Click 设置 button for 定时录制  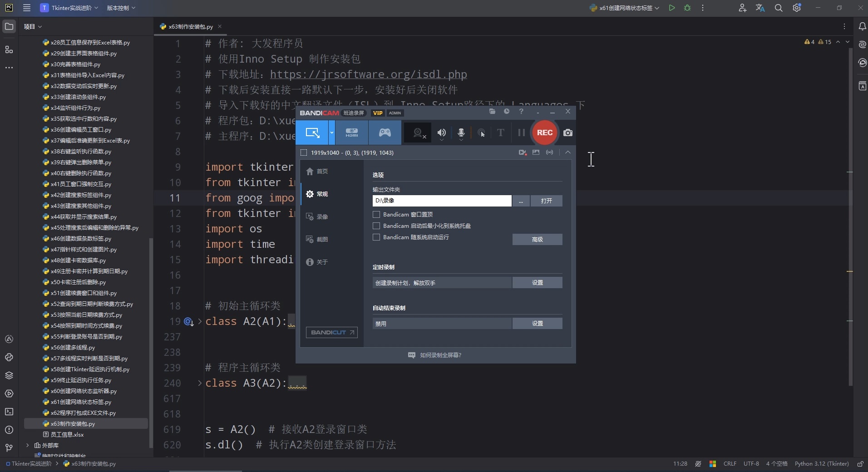point(538,282)
